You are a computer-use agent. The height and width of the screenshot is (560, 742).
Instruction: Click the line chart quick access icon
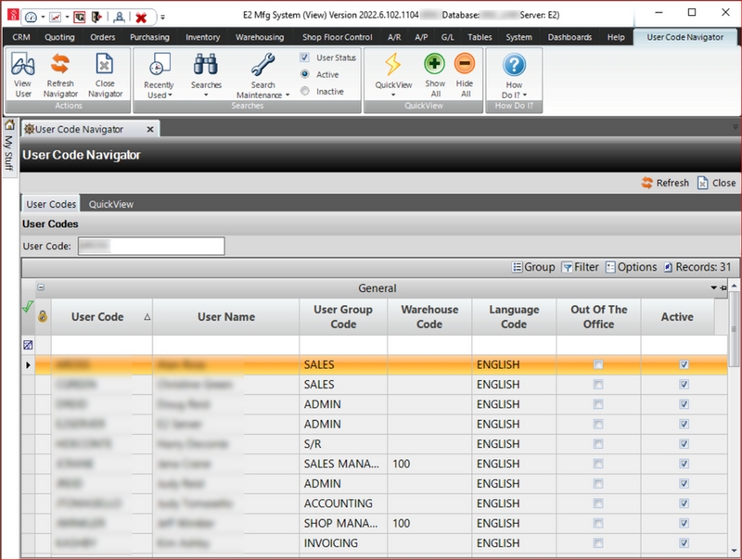(x=56, y=18)
